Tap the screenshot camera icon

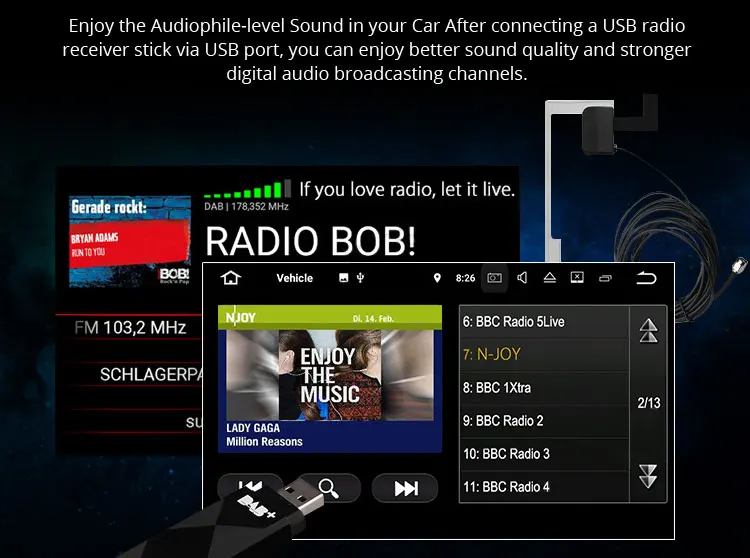[x=494, y=278]
